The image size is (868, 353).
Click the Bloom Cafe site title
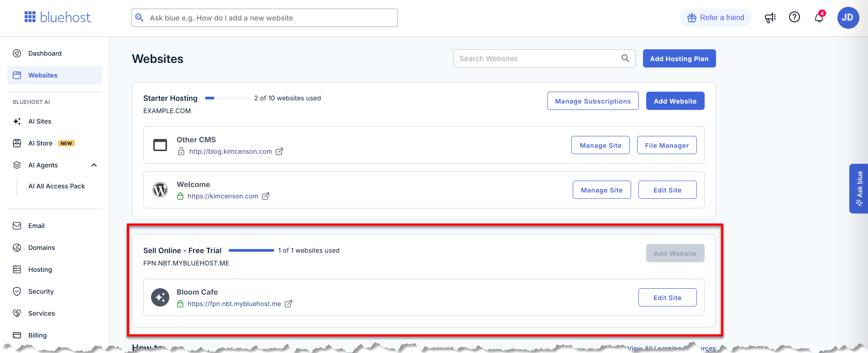[x=197, y=292]
